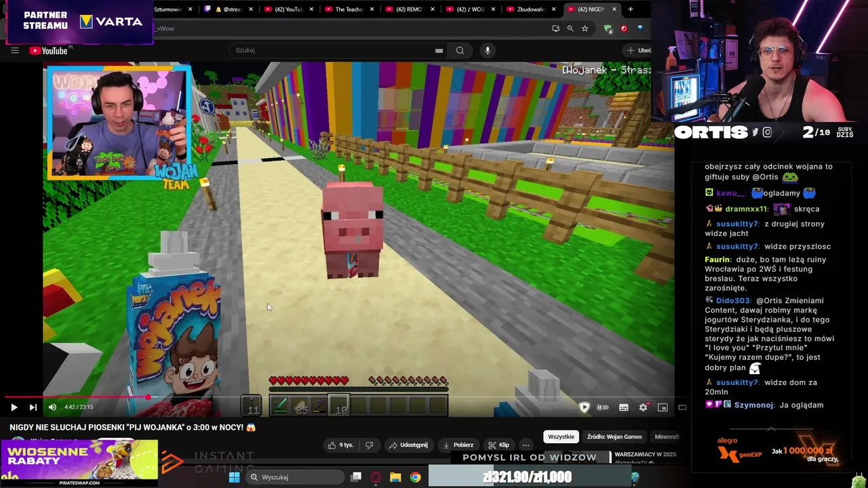This screenshot has width=868, height=488.
Task: Like the video with 9 tys. thumbs up
Action: pos(340,445)
